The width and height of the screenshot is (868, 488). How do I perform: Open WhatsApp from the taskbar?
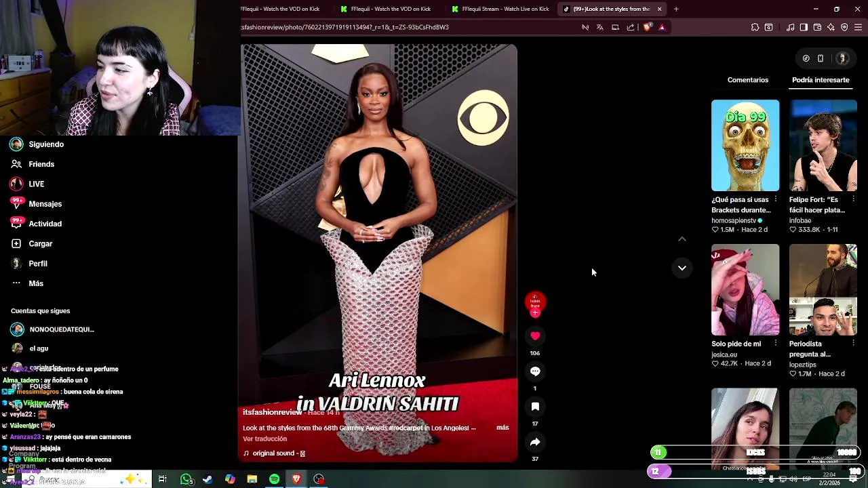pos(186,479)
